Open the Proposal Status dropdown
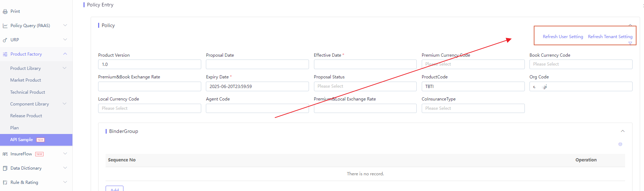The height and width of the screenshot is (191, 644). coord(365,86)
